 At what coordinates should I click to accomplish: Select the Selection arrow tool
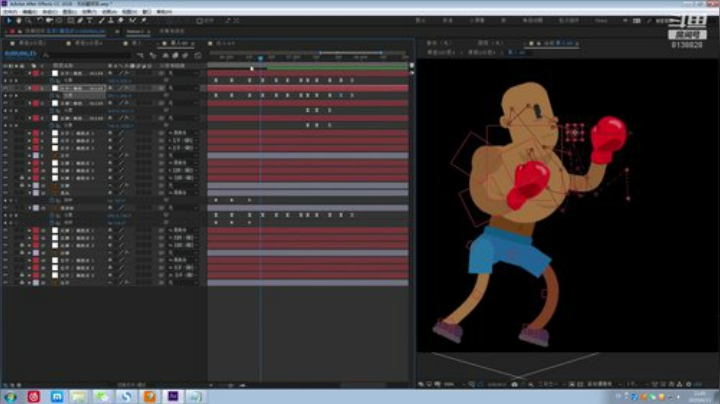(x=9, y=21)
